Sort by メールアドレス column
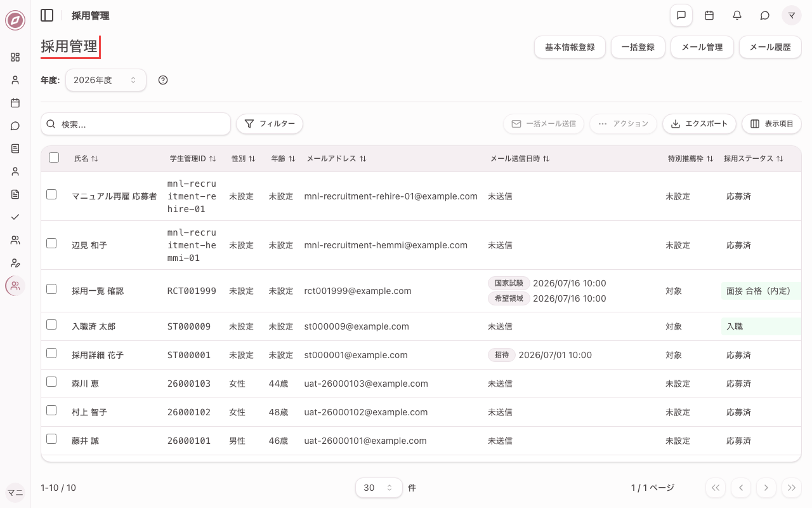 click(336, 159)
